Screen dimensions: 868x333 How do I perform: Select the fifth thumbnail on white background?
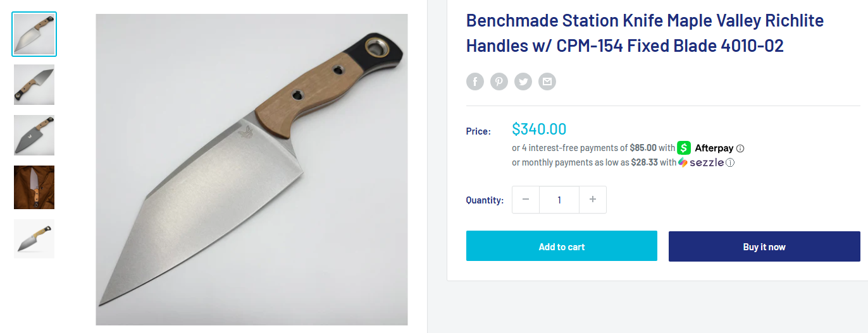click(x=34, y=238)
